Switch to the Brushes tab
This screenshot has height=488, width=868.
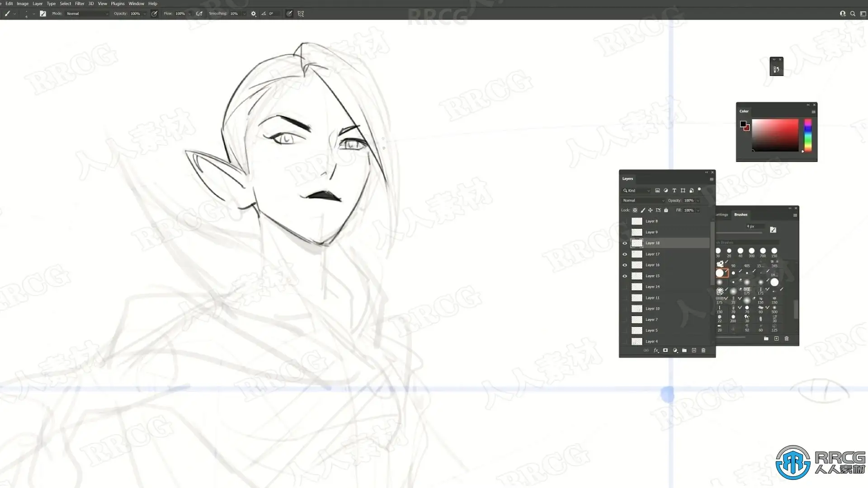(741, 215)
